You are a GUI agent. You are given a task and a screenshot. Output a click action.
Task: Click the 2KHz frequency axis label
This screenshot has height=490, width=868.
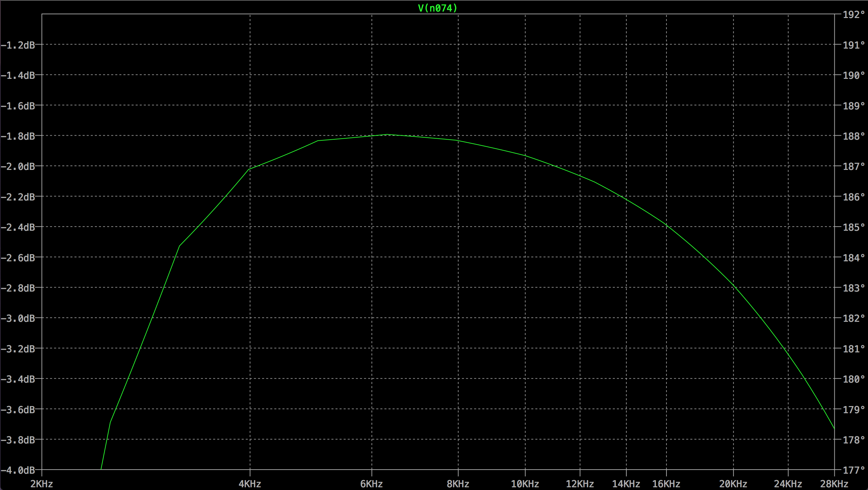(41, 484)
